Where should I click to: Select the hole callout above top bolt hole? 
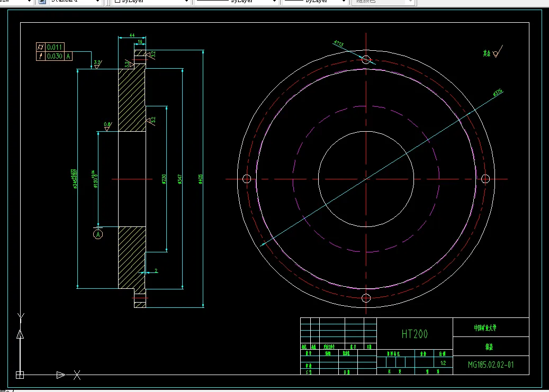click(x=339, y=44)
